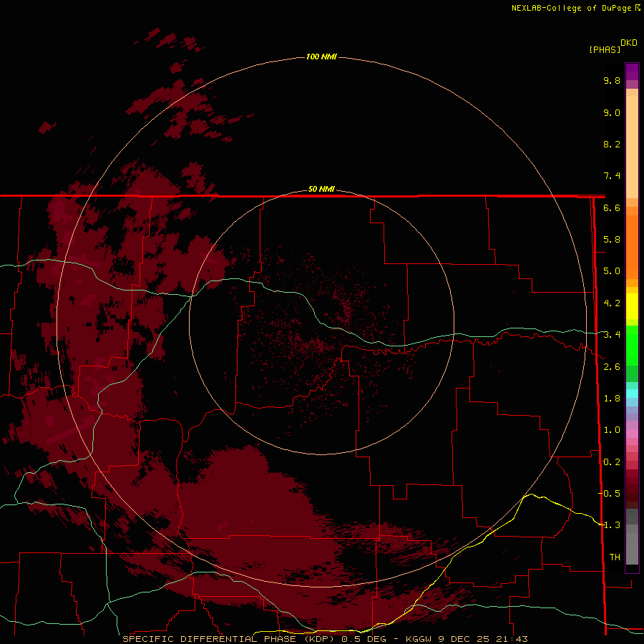Click the -1.3 value on color scale
Screen dimensions: 644x644
pyautogui.click(x=609, y=525)
